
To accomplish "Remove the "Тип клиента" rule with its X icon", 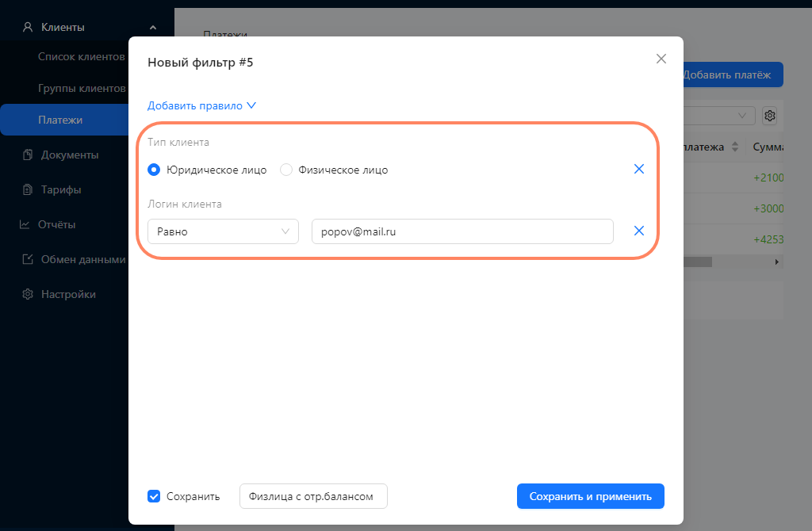I will pos(639,169).
